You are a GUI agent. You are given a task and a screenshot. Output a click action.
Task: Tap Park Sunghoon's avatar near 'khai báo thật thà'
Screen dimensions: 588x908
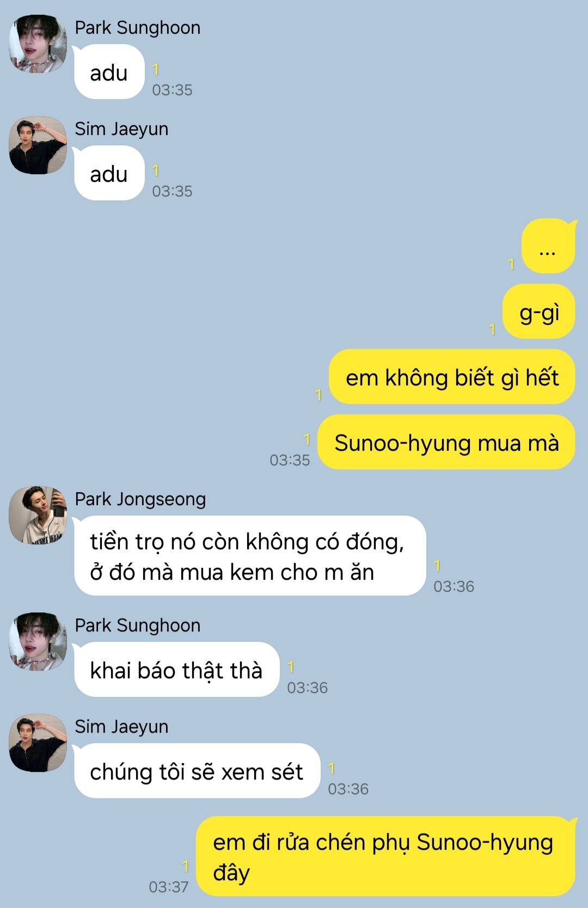[x=38, y=641]
